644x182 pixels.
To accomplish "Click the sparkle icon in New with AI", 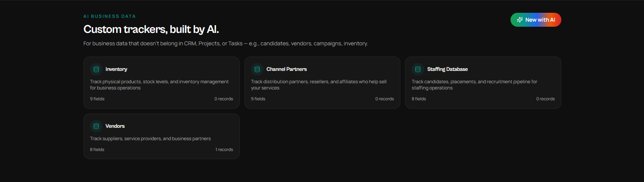I will point(520,20).
